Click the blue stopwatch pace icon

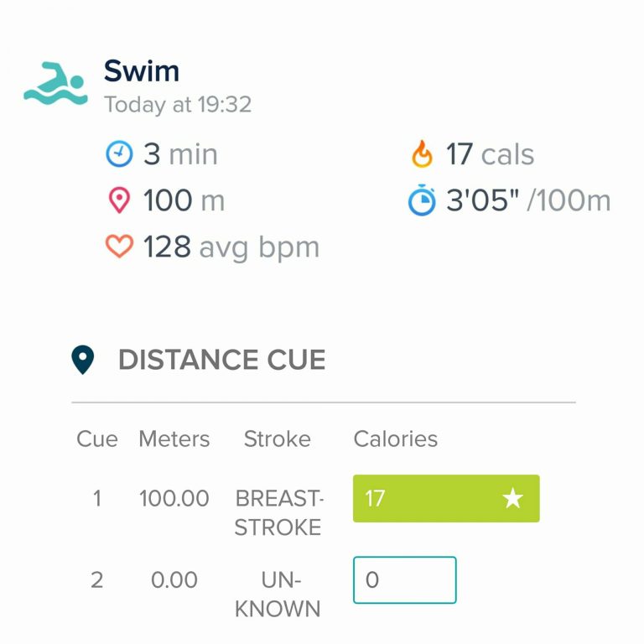point(422,201)
